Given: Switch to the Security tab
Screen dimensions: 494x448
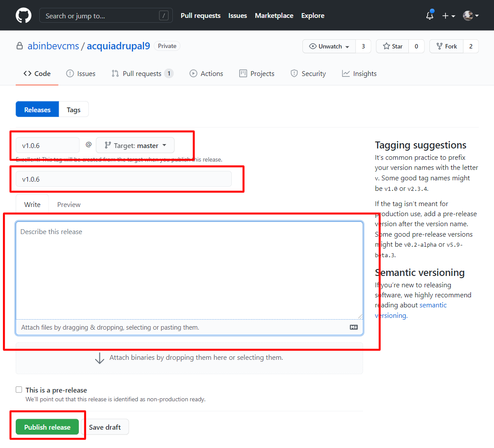Looking at the screenshot, I should click(308, 74).
